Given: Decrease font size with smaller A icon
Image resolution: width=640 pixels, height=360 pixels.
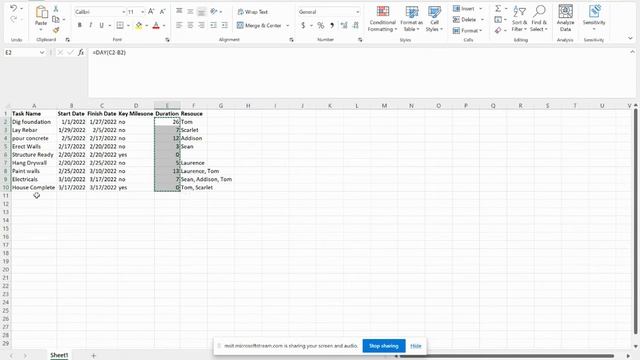Looking at the screenshot, I should click(x=162, y=12).
